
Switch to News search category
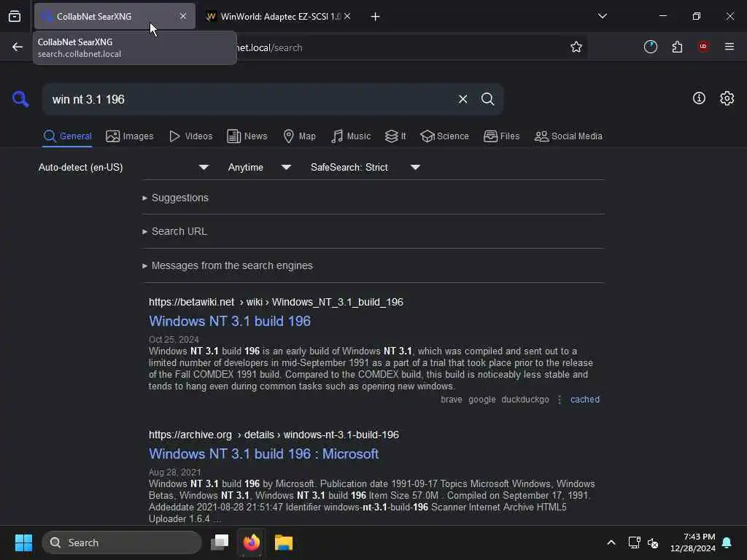click(x=247, y=136)
